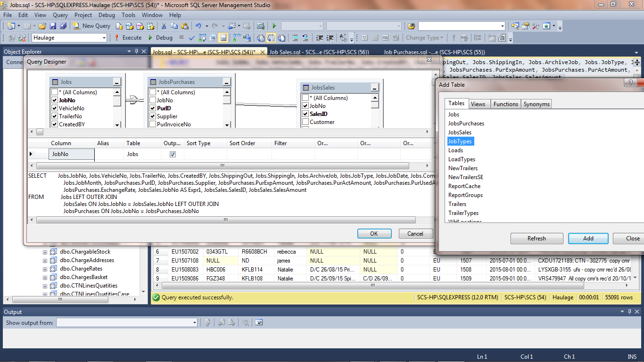Click the Database Engine Query file icon
644x362 pixels.
click(x=119, y=26)
